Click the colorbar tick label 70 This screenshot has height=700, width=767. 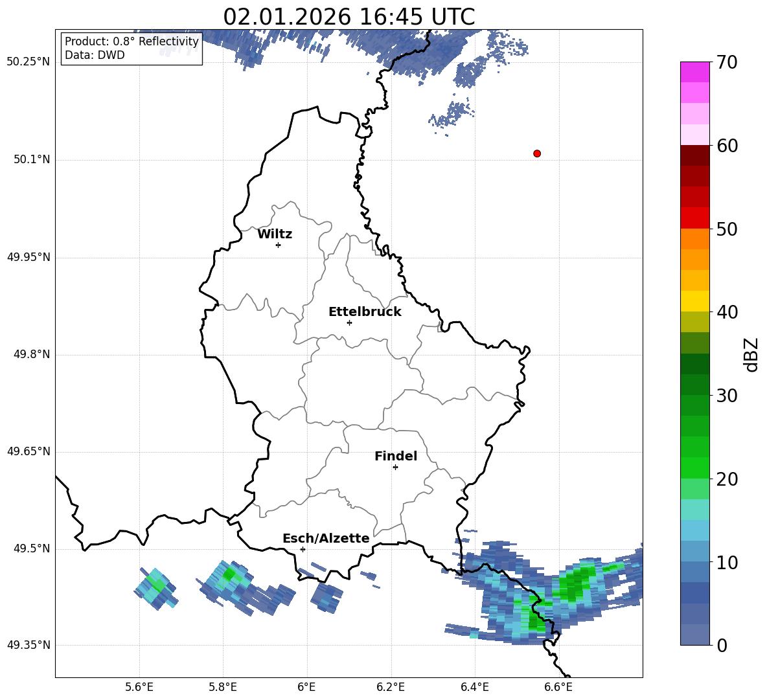[727, 63]
